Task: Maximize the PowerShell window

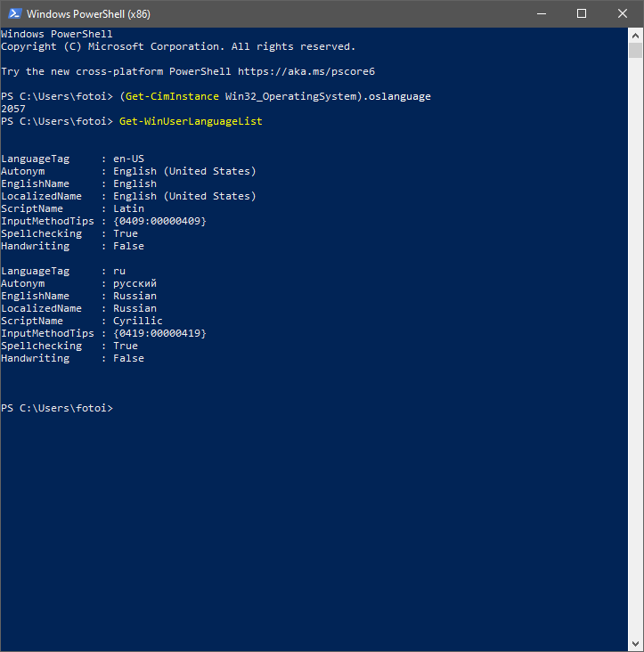Action: click(582, 13)
